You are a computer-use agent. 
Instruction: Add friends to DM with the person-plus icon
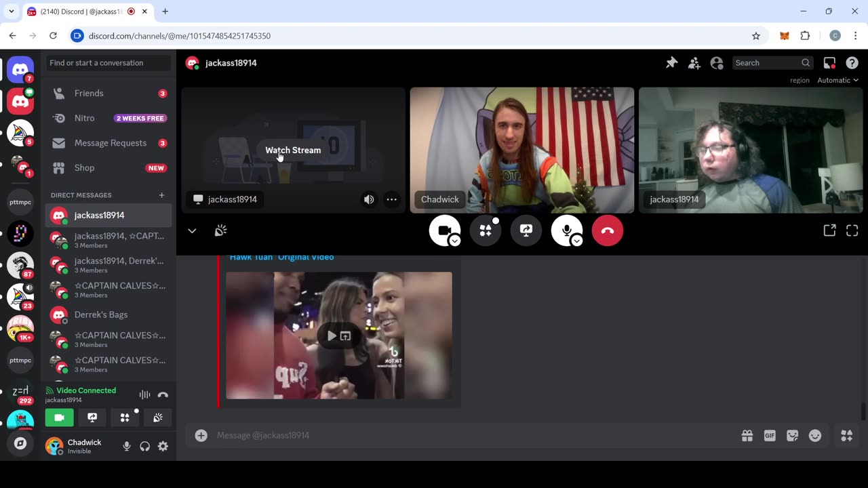pos(694,62)
